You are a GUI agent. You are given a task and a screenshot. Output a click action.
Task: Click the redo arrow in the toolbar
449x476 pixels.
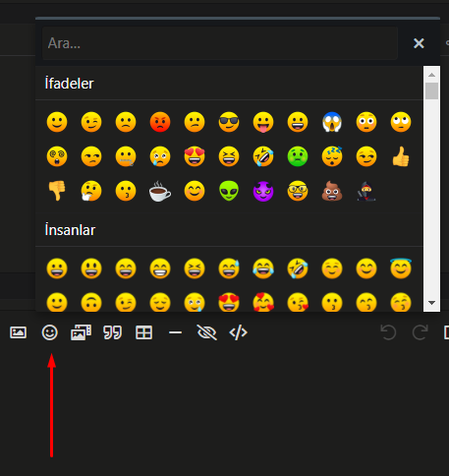[x=421, y=332]
